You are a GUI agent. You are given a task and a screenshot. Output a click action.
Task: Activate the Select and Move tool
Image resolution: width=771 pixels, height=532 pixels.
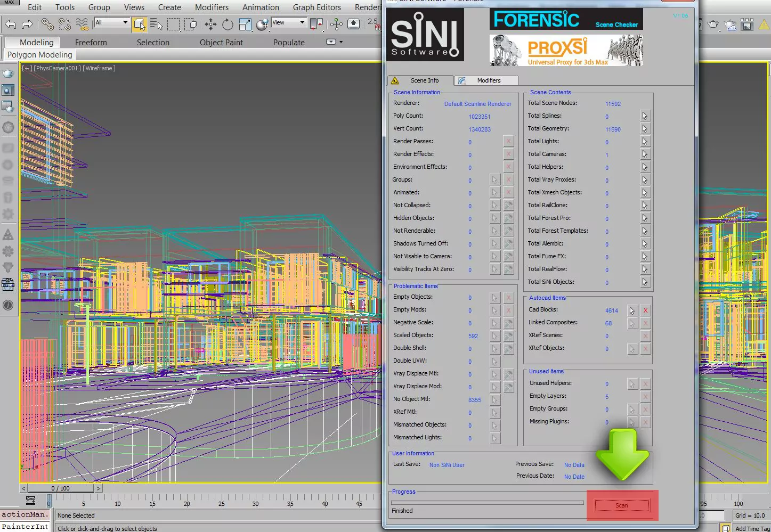pos(210,24)
